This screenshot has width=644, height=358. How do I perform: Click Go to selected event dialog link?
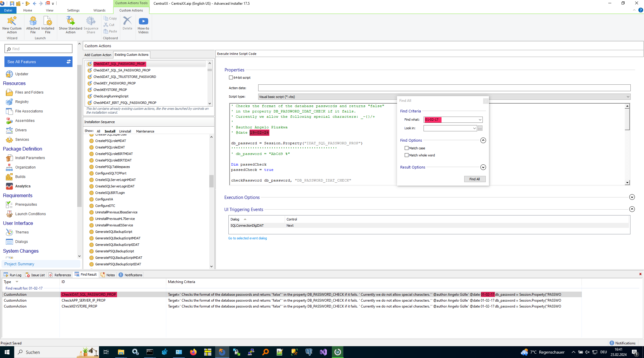(247, 238)
